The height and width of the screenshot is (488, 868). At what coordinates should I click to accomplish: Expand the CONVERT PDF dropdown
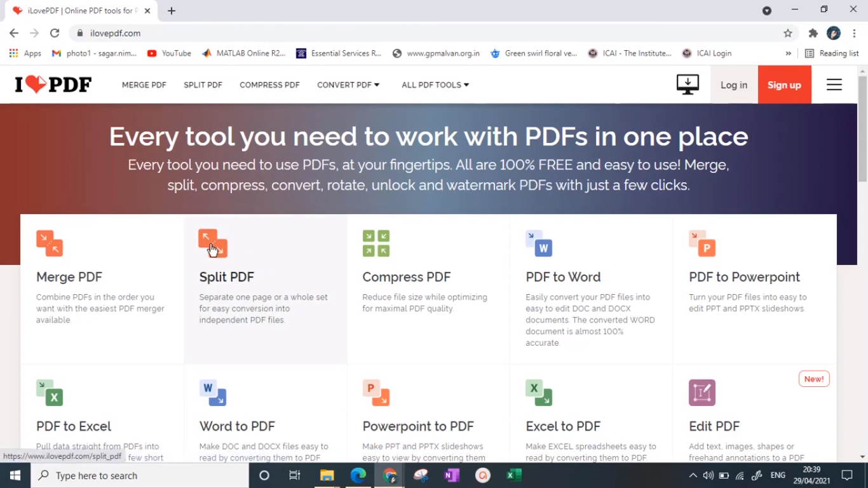point(348,85)
